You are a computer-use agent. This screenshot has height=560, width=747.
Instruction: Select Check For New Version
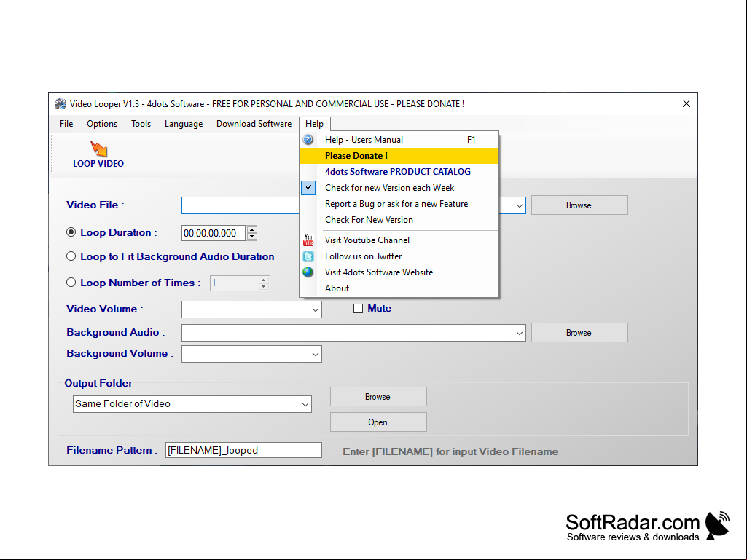399,220
